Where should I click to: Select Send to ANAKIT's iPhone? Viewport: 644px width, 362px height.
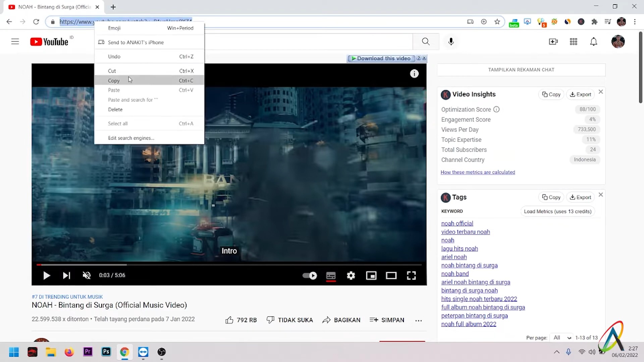coord(149,42)
